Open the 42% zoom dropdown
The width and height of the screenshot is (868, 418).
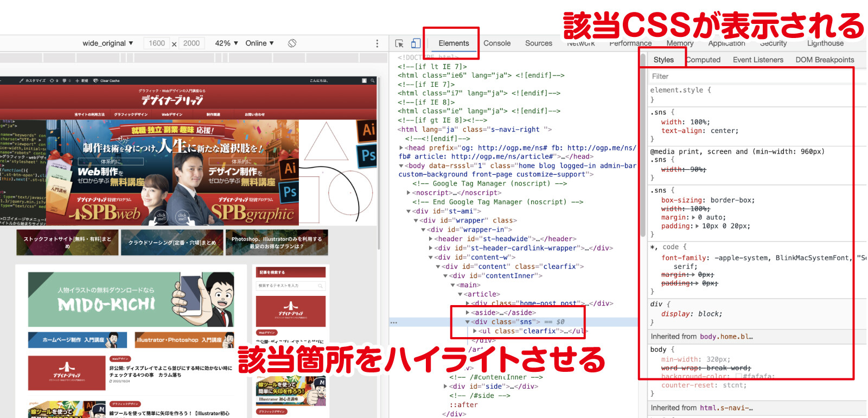click(226, 43)
